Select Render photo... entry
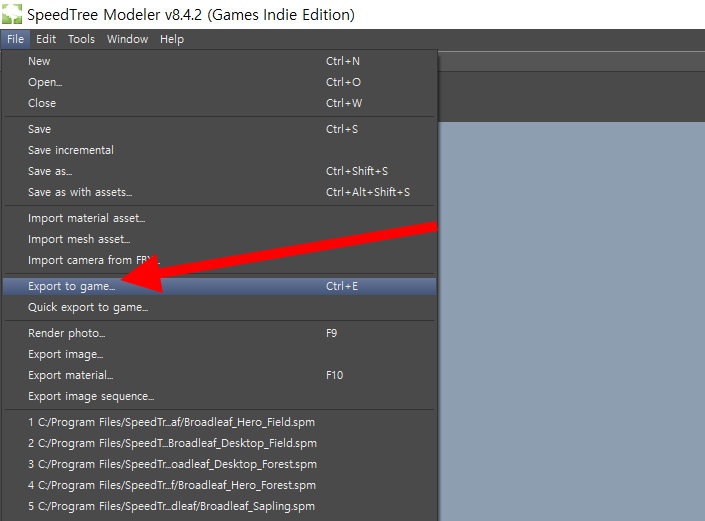Screen dimensions: 705x521 point(219,334)
